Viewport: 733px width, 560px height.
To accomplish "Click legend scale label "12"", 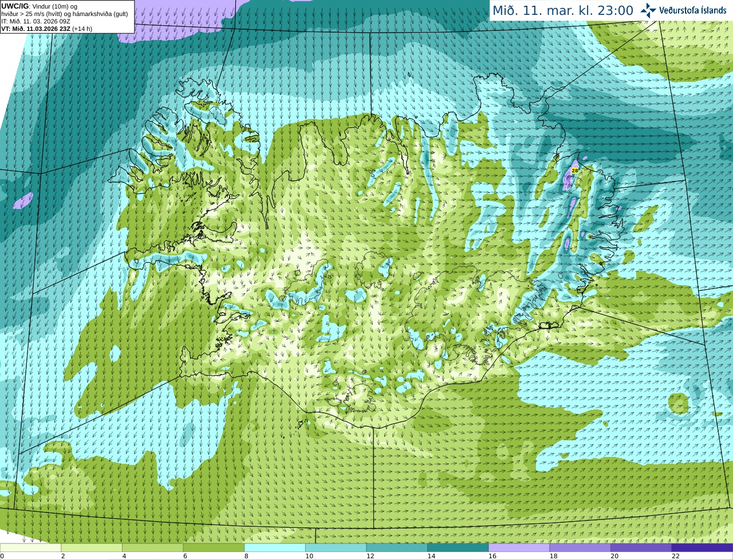I will 371,556.
